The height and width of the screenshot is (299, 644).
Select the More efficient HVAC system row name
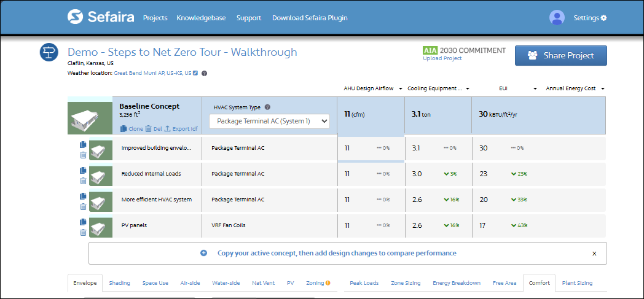pos(157,200)
